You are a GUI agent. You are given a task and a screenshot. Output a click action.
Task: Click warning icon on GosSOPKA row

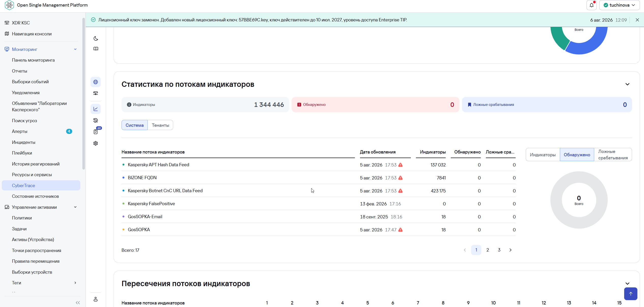click(400, 230)
